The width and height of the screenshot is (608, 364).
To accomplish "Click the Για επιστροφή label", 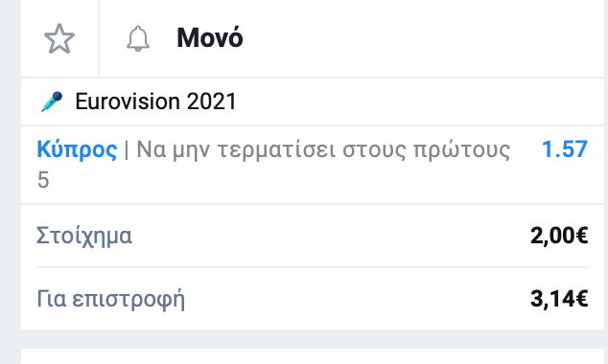I will pos(111,299).
